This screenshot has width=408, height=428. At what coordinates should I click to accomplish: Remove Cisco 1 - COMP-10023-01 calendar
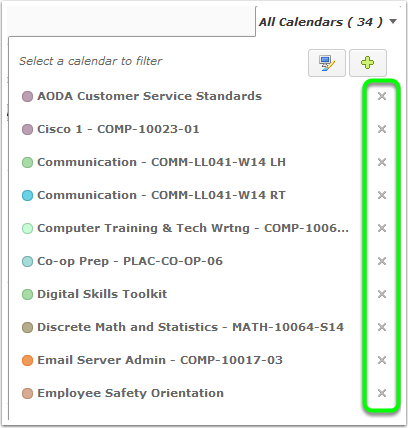(x=382, y=129)
